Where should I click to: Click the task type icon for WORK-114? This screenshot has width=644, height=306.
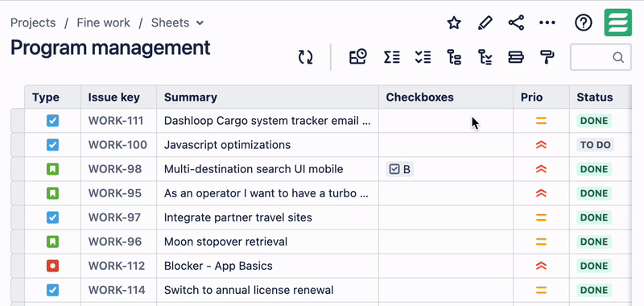(52, 290)
